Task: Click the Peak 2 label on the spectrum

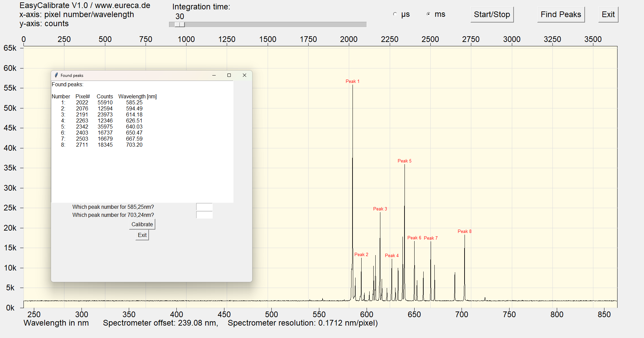Action: click(361, 254)
